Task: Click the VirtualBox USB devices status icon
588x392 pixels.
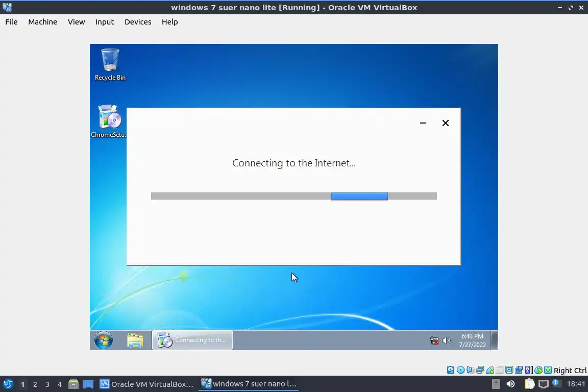Action: click(x=490, y=370)
